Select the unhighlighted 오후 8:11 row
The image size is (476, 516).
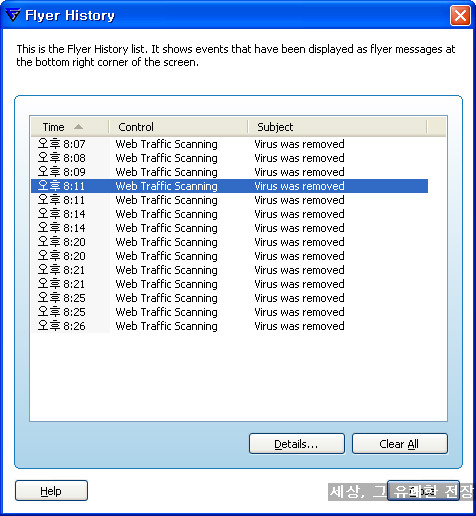229,200
